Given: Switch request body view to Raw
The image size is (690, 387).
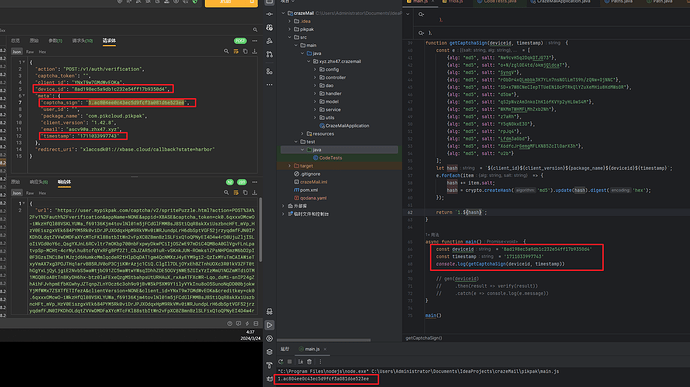Looking at the screenshot, I should [29, 52].
